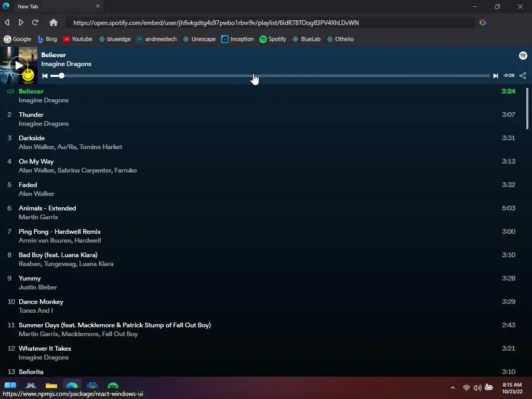Click the playlist album art thumbnail

[19, 65]
